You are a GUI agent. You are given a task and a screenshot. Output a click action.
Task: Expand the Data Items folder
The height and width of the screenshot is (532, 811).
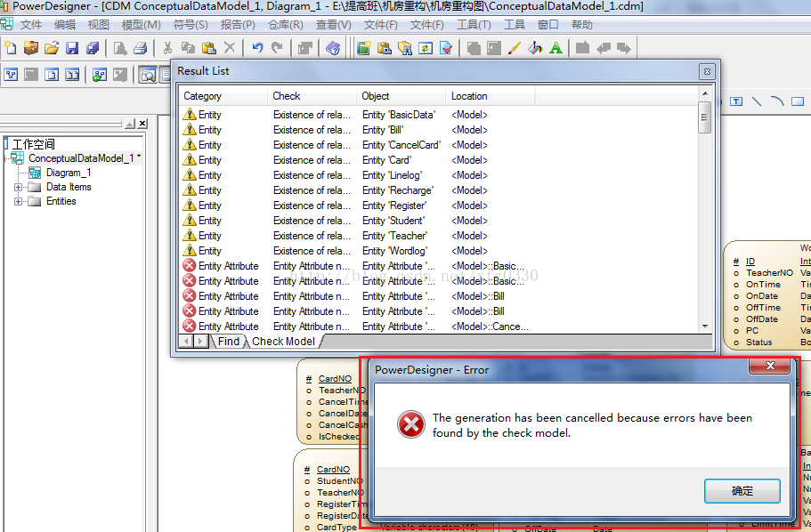[18, 187]
